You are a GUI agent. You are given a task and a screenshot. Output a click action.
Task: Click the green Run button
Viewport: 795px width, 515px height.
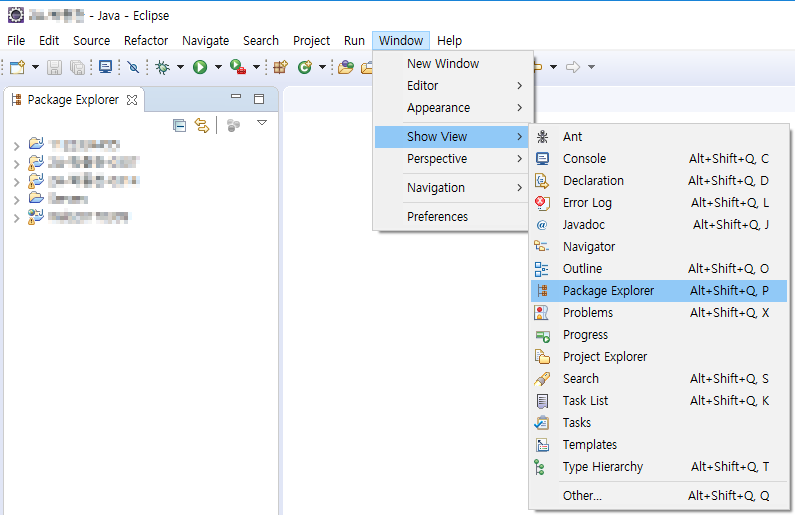(200, 67)
